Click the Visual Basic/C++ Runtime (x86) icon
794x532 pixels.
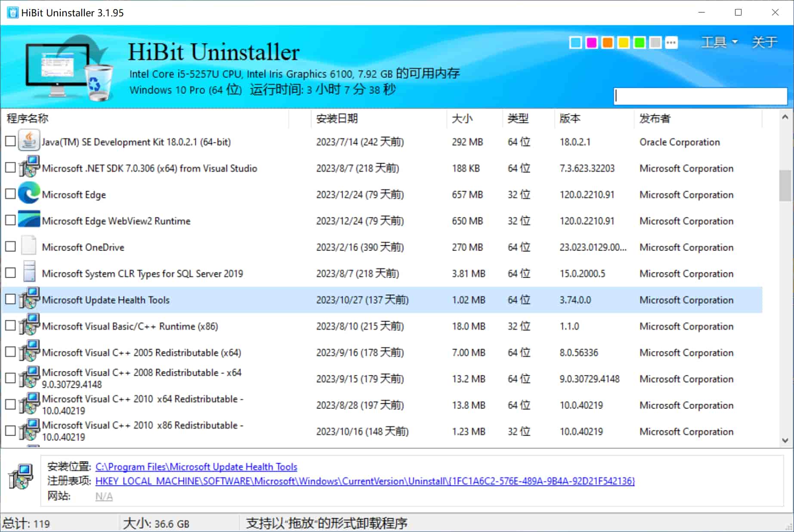29,325
